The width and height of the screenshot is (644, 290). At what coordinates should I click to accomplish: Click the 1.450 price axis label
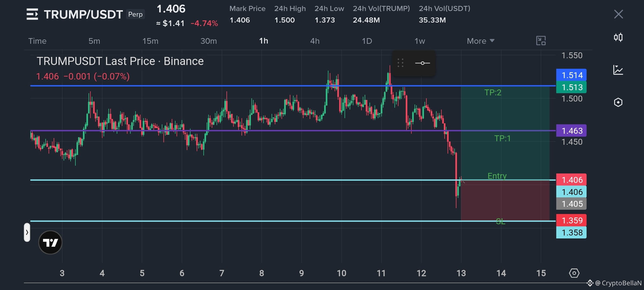(572, 142)
